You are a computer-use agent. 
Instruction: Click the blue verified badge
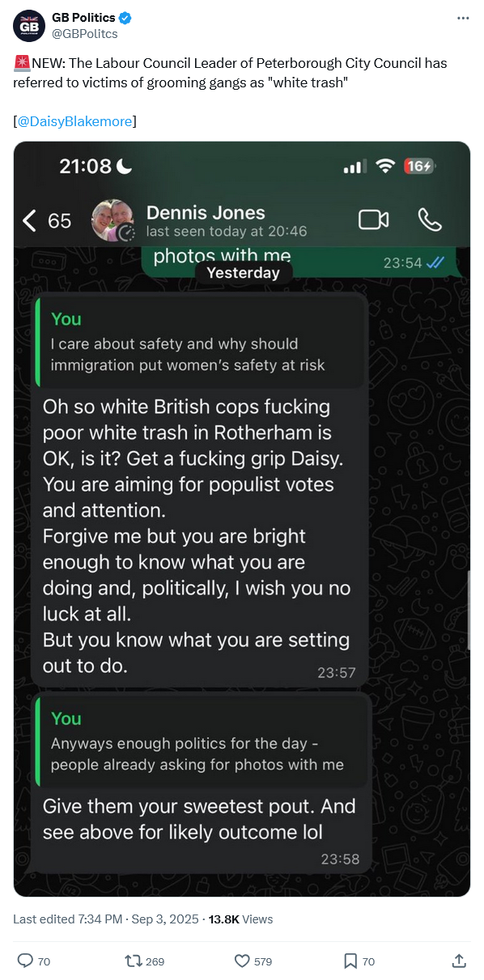(x=126, y=18)
